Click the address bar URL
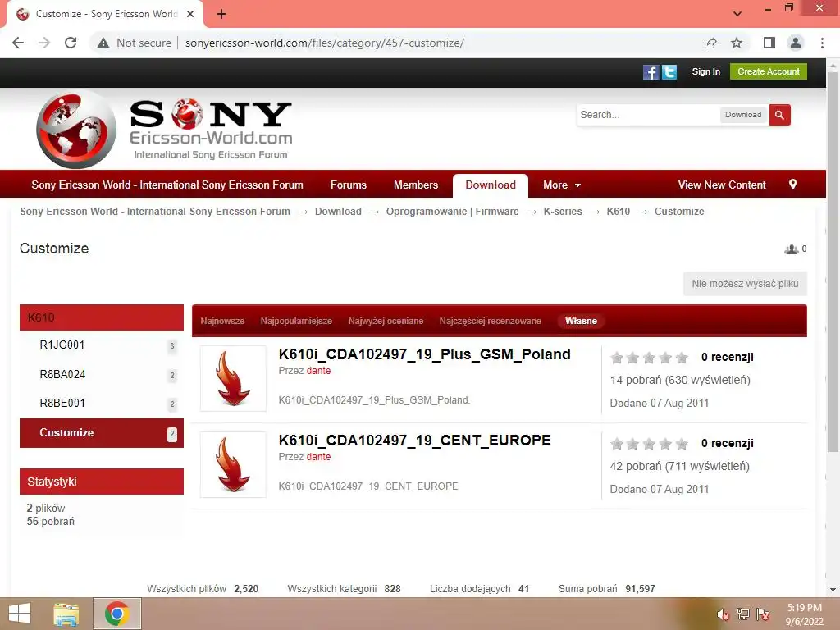The height and width of the screenshot is (630, 840). pos(325,43)
